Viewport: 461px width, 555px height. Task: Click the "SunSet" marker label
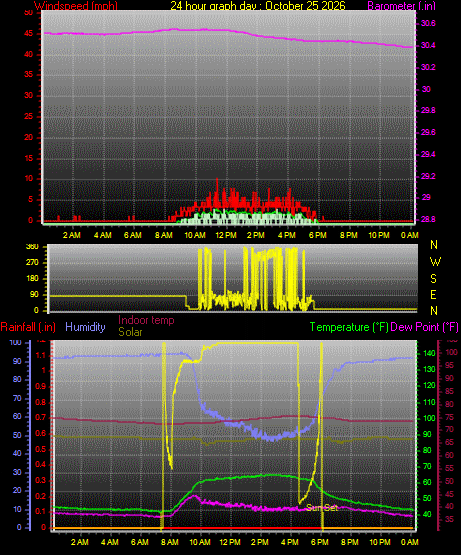pos(322,508)
